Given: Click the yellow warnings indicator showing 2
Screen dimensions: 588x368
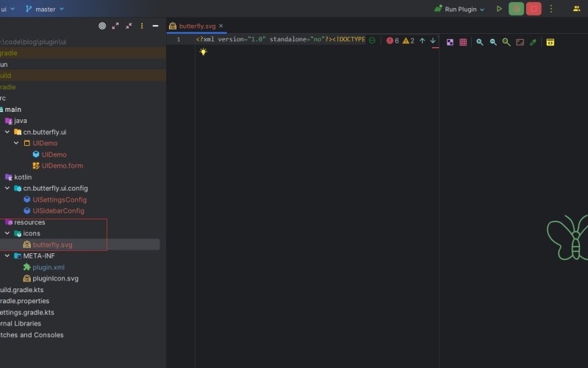Looking at the screenshot, I should click(x=409, y=40).
